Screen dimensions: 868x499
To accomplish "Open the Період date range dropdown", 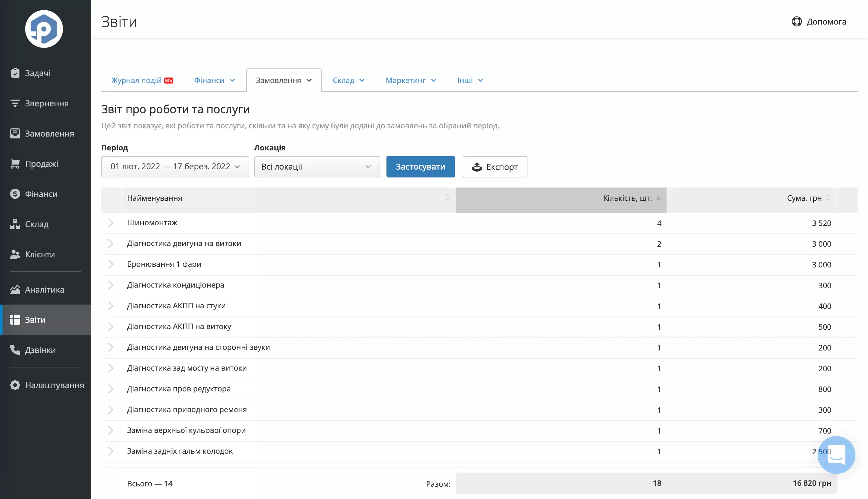I will (x=175, y=166).
